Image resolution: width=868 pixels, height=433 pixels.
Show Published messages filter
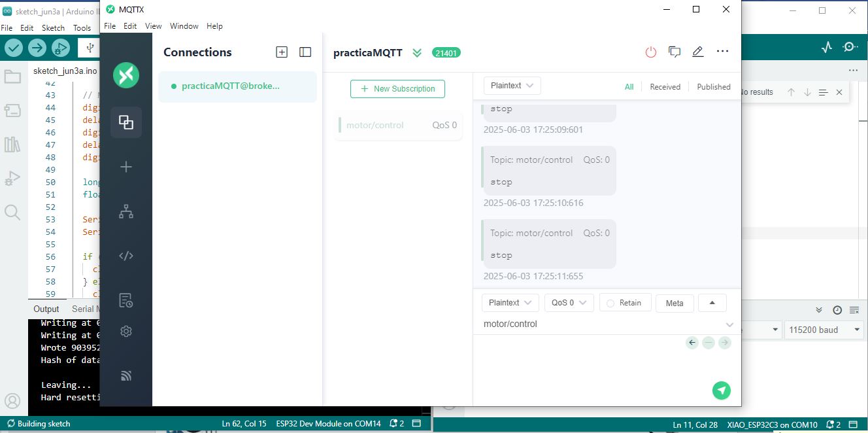[714, 86]
